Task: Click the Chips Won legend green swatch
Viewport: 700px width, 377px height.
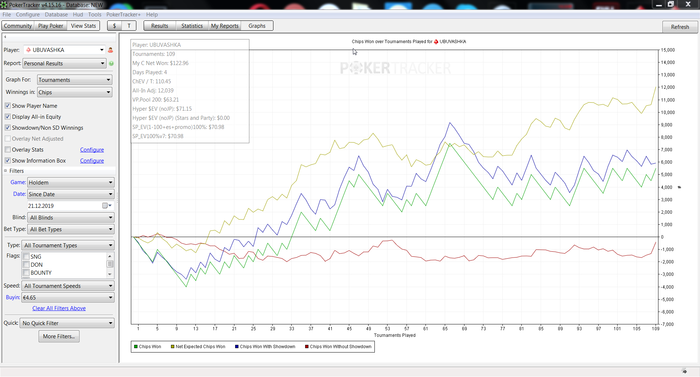Action: (x=136, y=347)
